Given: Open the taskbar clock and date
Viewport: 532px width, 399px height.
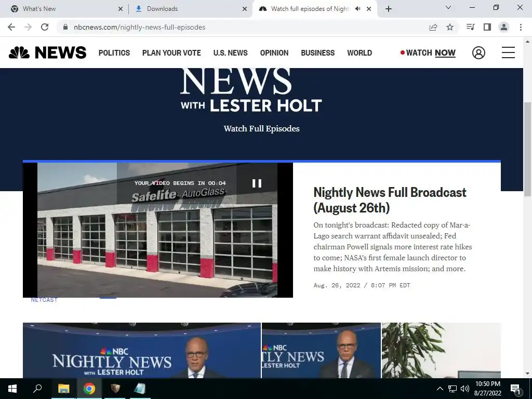Looking at the screenshot, I should point(487,389).
